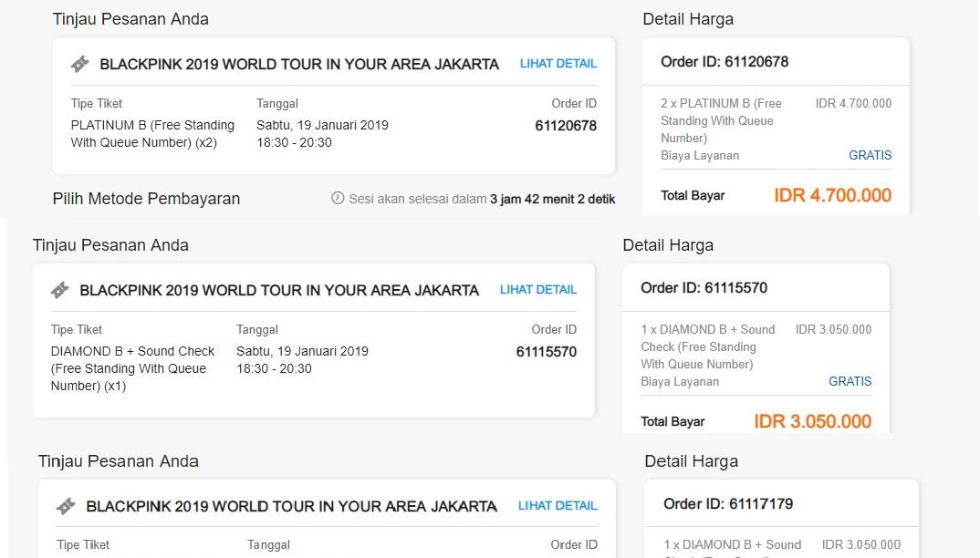Click the ticket icon in order 61117179 card
Image resolution: width=980 pixels, height=558 pixels.
tap(66, 506)
